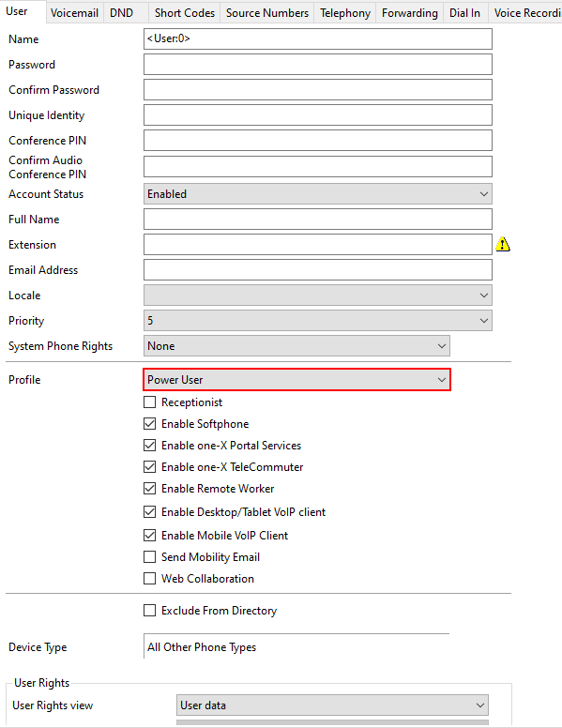The height and width of the screenshot is (728, 562).
Task: Focus the Email Address text field
Action: pos(318,270)
